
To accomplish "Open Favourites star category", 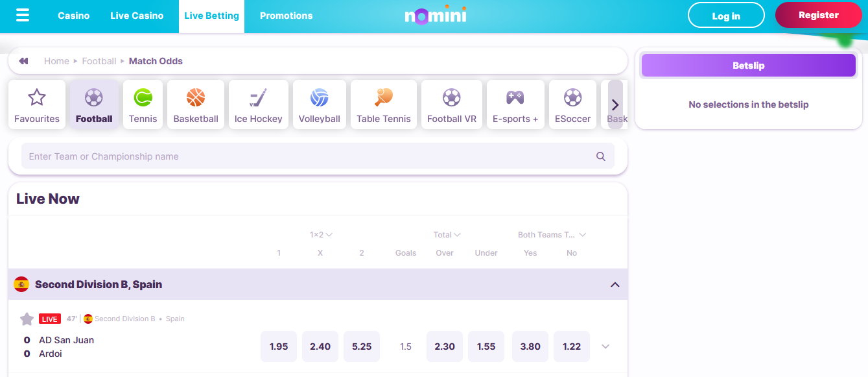I will click(x=37, y=104).
